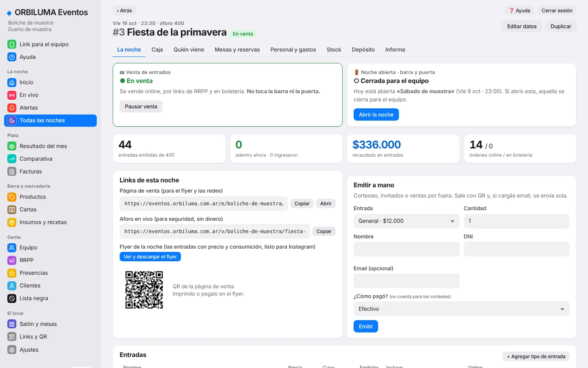Click the Abrir la noche button
Image resolution: width=588 pixels, height=368 pixels.
[376, 114]
